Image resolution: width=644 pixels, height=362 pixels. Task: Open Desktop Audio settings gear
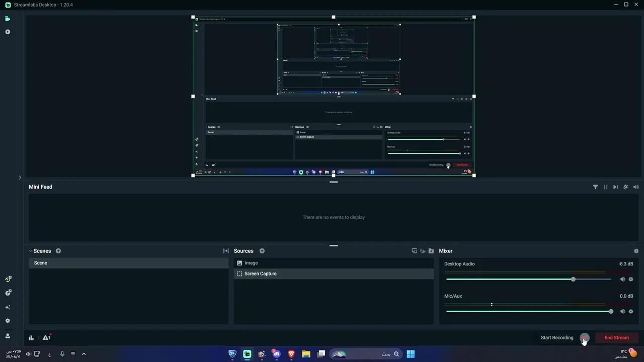pos(631,279)
